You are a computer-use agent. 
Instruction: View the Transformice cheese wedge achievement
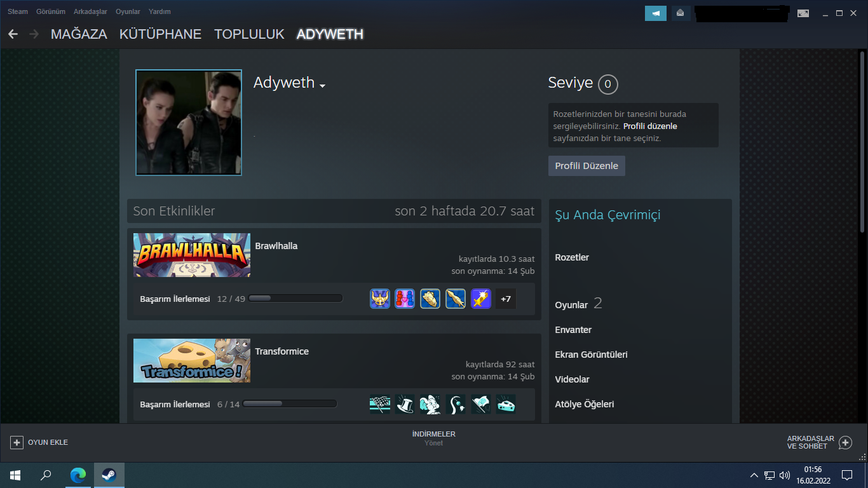[x=506, y=404]
